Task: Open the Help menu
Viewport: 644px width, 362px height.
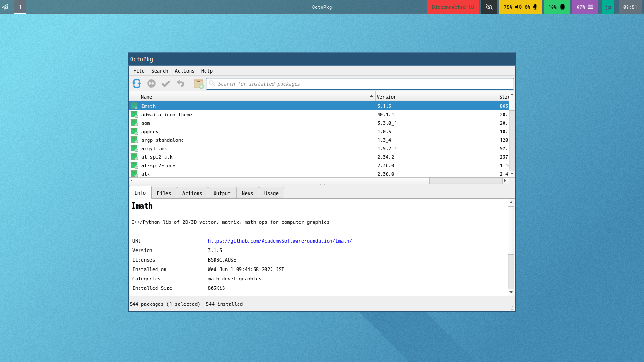Action: click(x=207, y=71)
